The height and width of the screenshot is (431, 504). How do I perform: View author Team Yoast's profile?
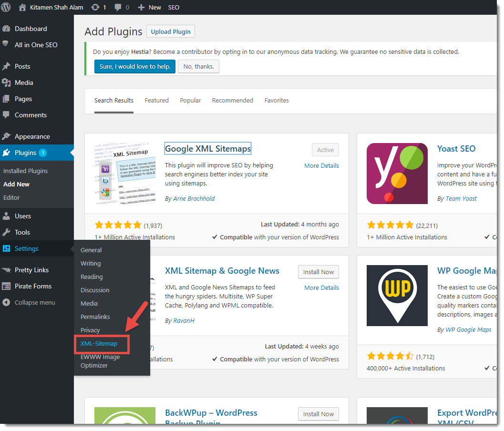(461, 199)
